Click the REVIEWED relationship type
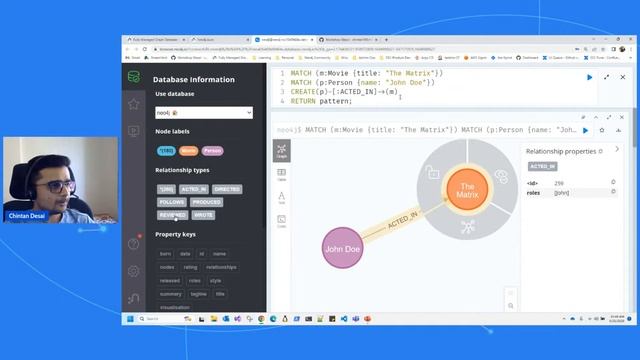The height and width of the screenshot is (360, 640). coord(173,215)
